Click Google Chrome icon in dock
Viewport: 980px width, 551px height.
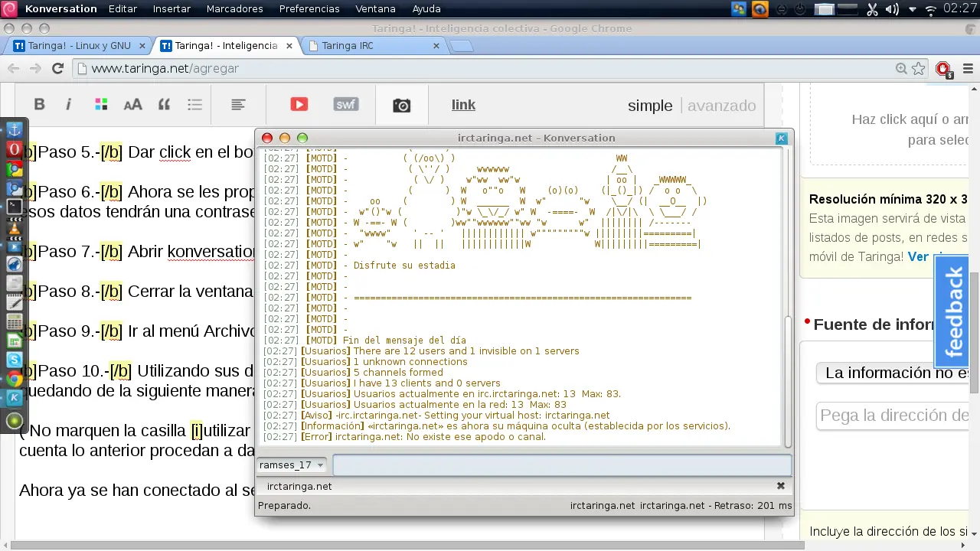14,379
